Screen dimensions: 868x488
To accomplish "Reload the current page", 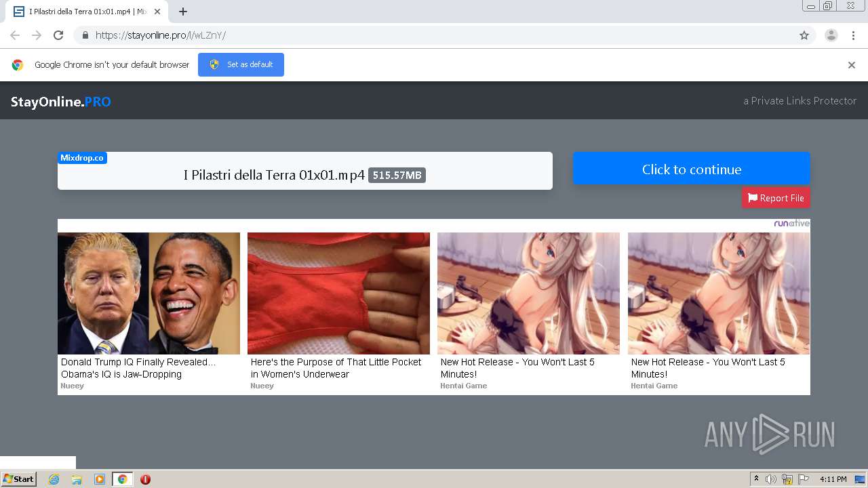I will (x=58, y=35).
